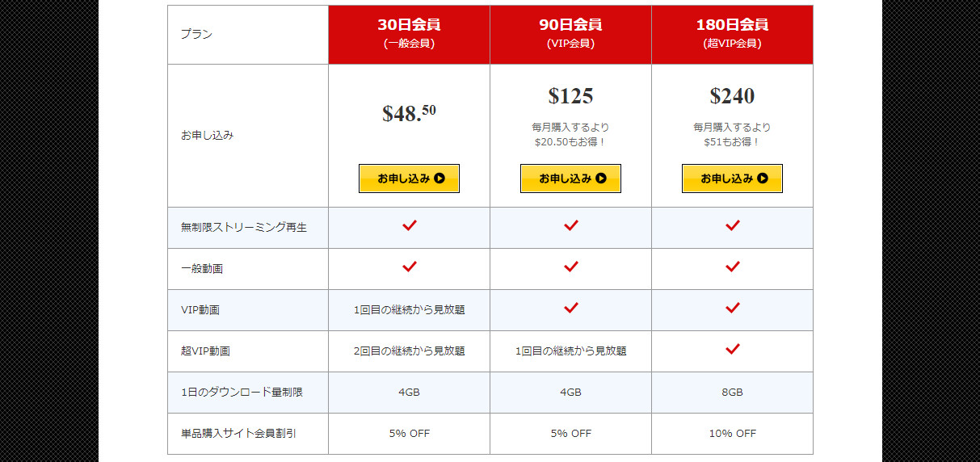This screenshot has width=980, height=462.
Task: Click the $125 price of the 90-day plan
Action: (570, 96)
